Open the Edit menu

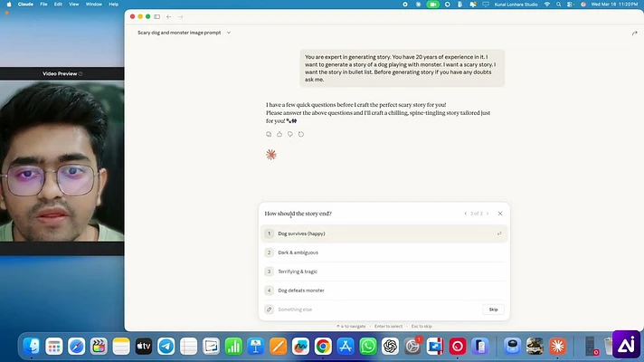pos(58,5)
